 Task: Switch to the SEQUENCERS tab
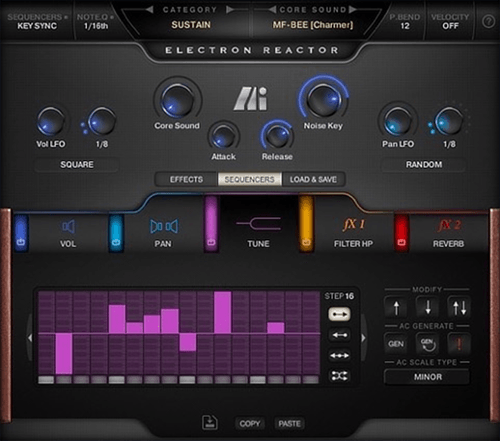click(x=249, y=179)
